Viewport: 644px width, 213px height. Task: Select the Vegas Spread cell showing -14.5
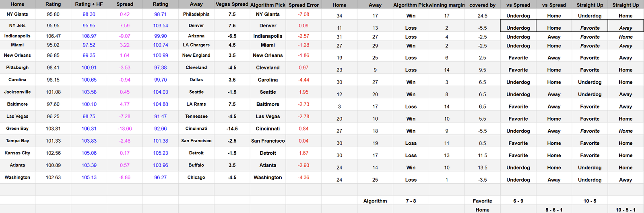tap(232, 129)
